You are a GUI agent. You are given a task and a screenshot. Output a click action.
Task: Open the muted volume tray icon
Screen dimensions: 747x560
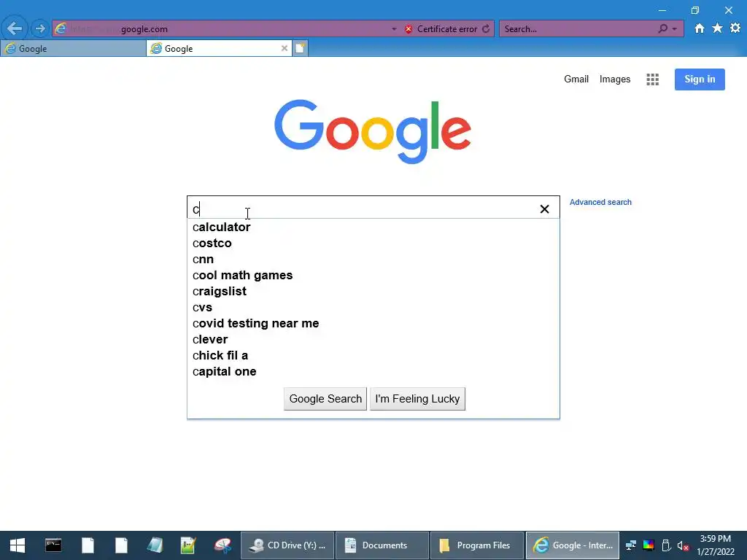[683, 545]
